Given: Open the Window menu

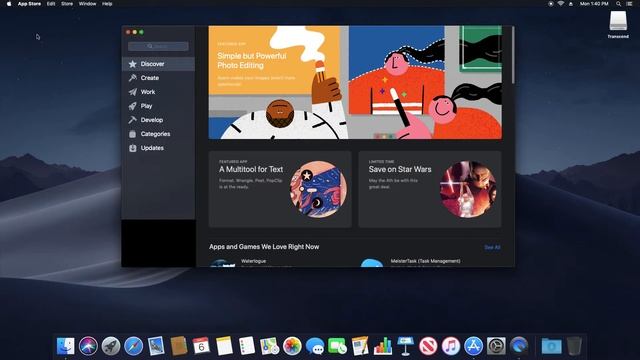Looking at the screenshot, I should 87,4.
